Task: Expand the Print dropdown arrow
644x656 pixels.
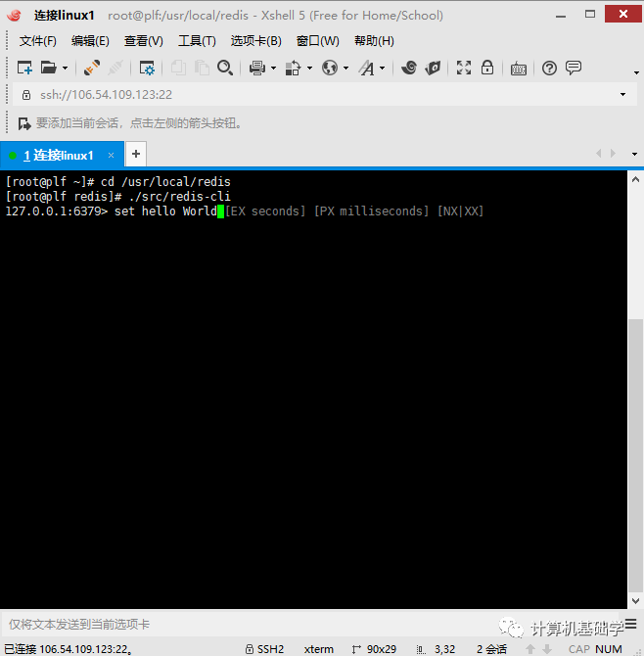Action: pyautogui.click(x=273, y=69)
